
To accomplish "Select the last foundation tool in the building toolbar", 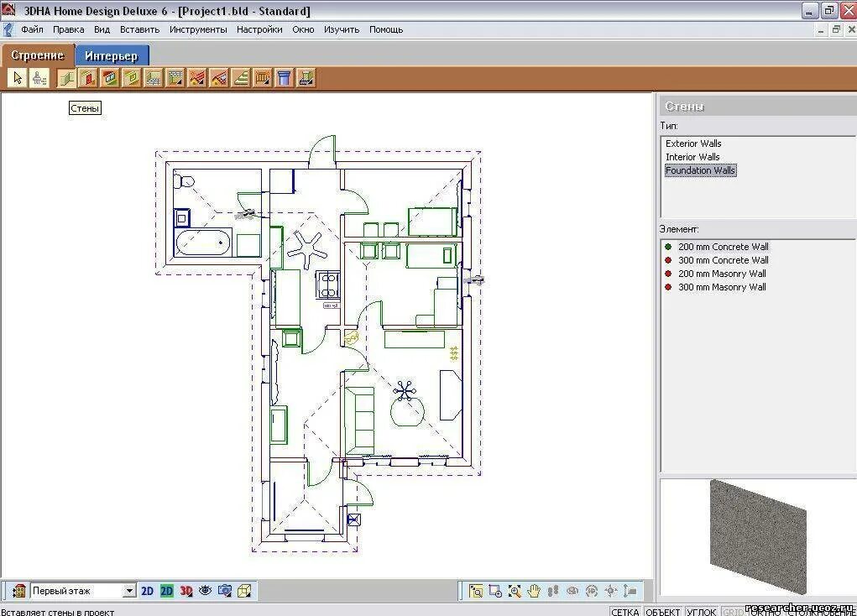I will coord(306,78).
